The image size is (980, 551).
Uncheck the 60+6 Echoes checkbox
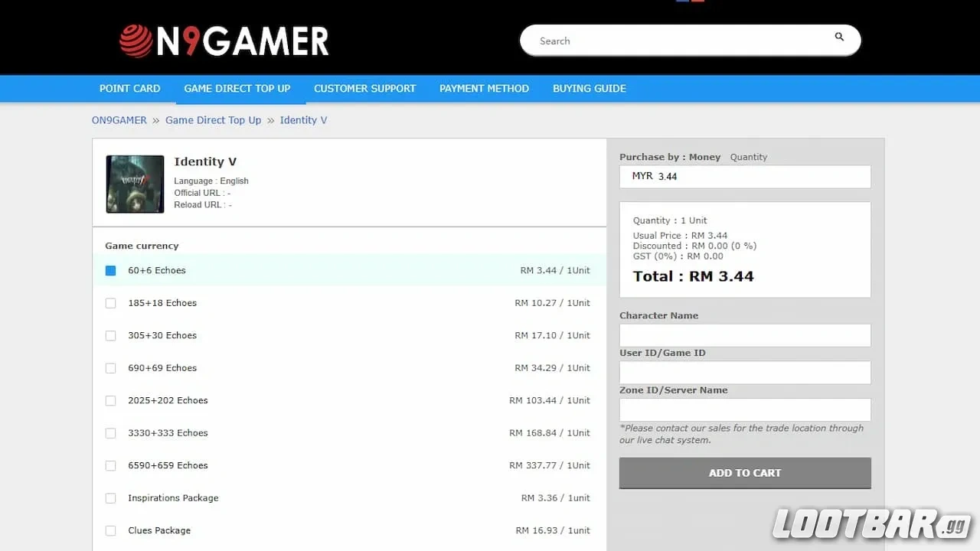[x=111, y=271]
